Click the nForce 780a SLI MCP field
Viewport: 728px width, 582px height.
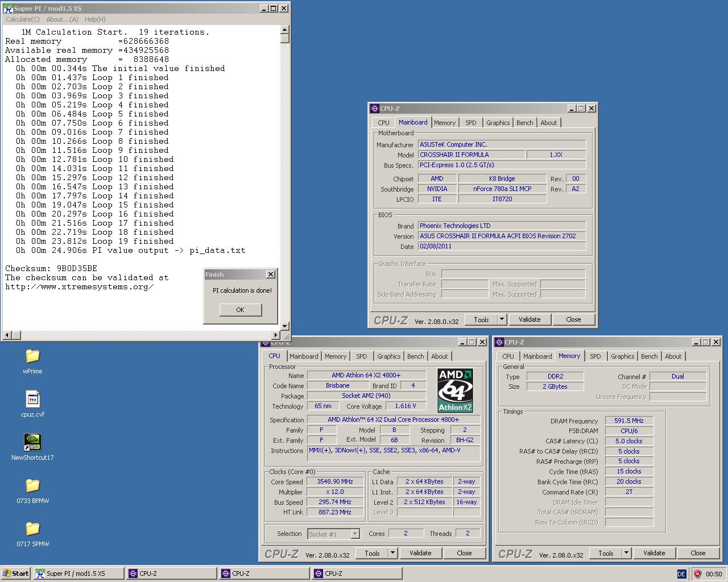[502, 189]
